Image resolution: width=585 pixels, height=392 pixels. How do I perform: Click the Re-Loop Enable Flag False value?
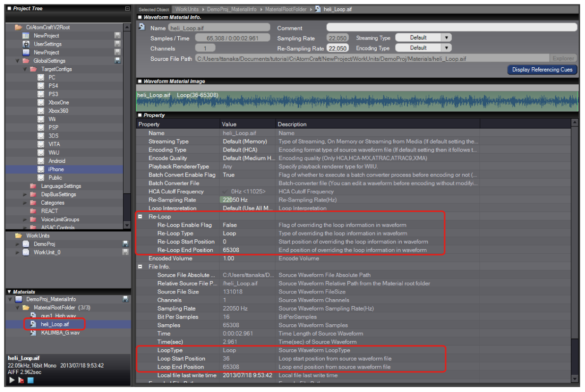(x=230, y=225)
